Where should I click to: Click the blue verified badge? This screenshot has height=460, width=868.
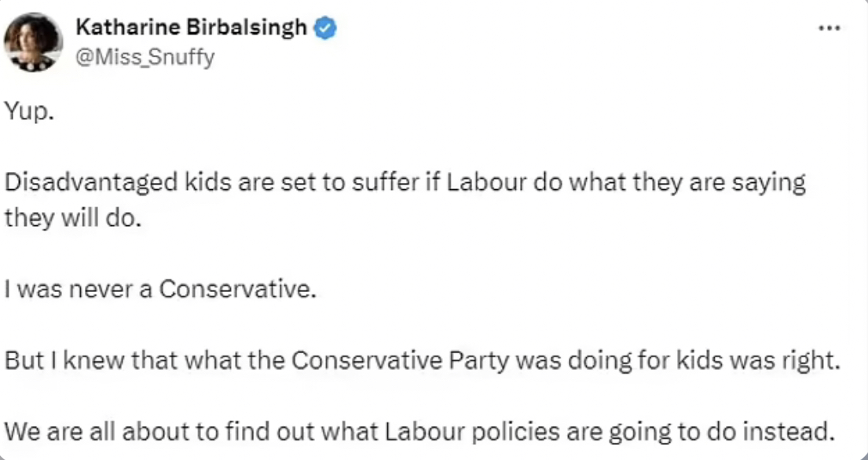click(x=326, y=28)
